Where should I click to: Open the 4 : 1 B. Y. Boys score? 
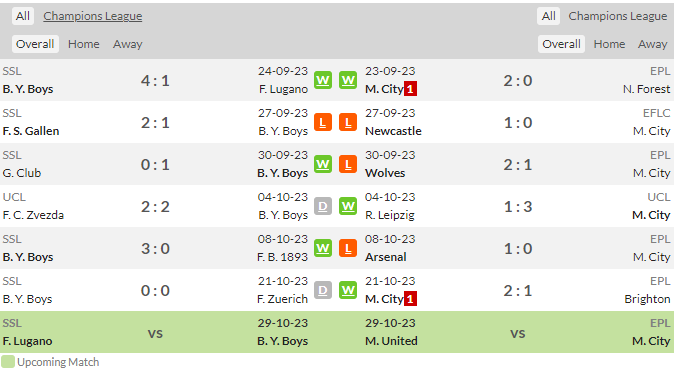[155, 80]
